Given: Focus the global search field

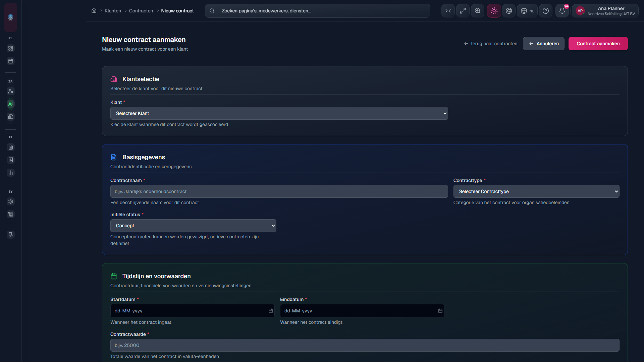Looking at the screenshot, I should click(x=317, y=11).
